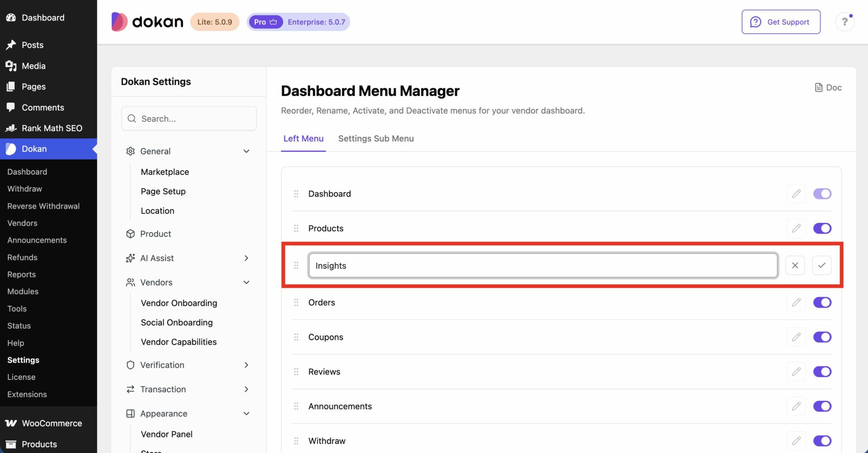Go to Vendor Capabilities settings

[x=179, y=342]
